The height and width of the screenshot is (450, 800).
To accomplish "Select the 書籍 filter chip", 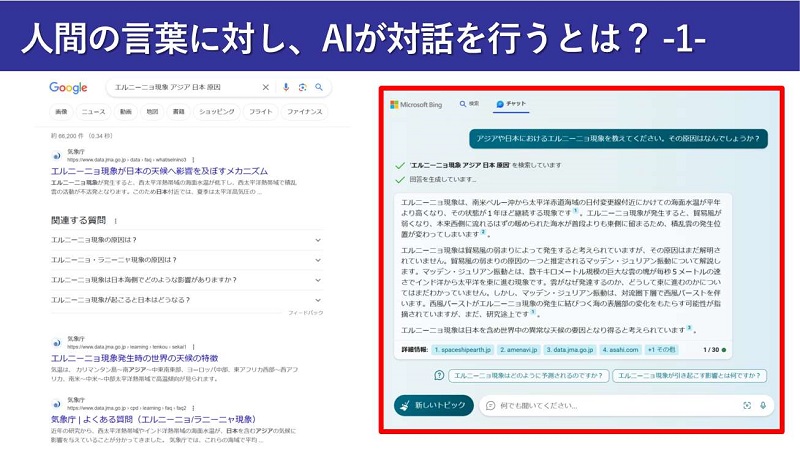I will (x=179, y=112).
